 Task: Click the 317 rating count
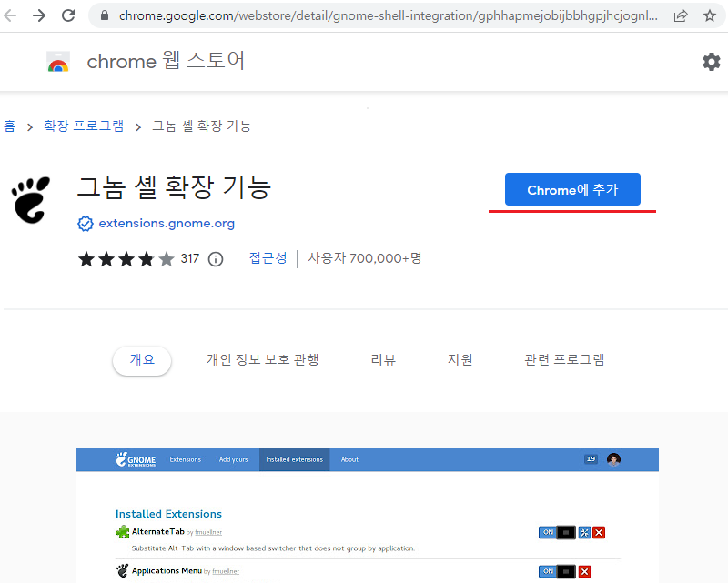pyautogui.click(x=190, y=258)
